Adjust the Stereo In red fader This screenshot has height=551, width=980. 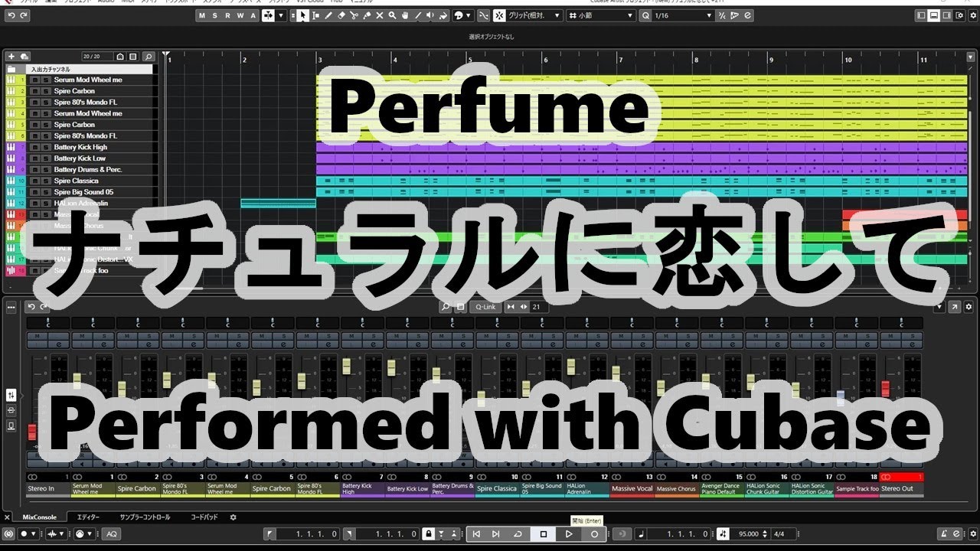[32, 432]
